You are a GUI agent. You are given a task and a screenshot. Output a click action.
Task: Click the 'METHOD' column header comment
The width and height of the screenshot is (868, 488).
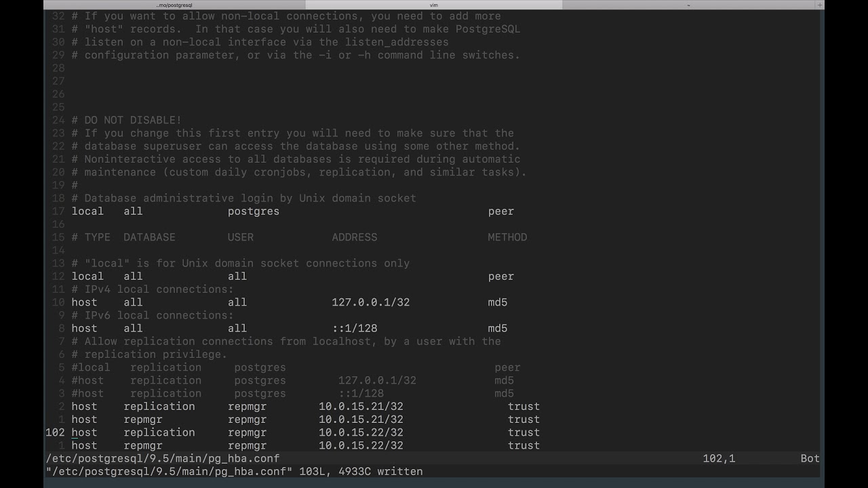[x=507, y=237]
